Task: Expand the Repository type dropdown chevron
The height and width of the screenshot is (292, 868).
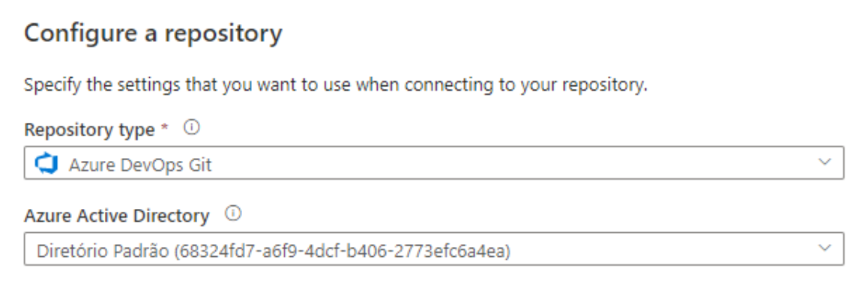Action: (825, 162)
